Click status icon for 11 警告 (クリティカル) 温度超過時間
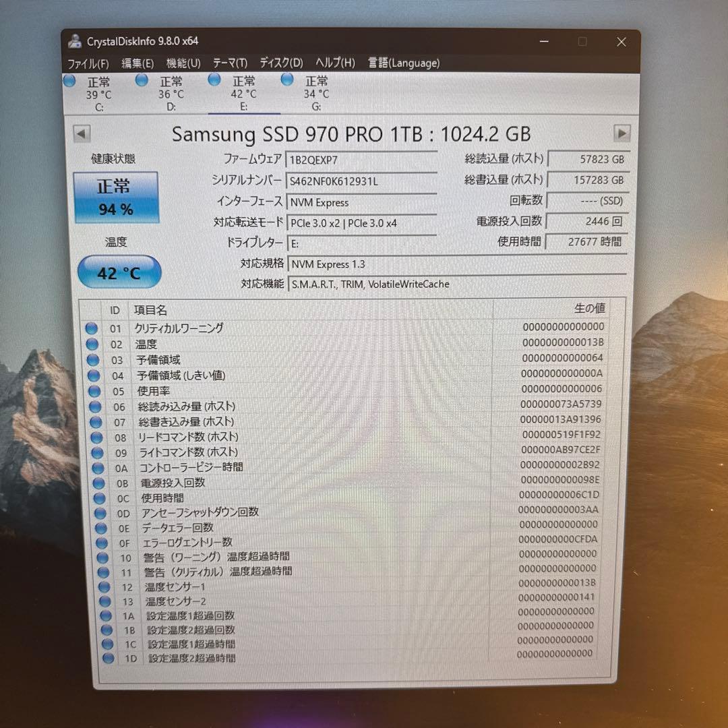Screen dimensions: 728x728 [104, 572]
